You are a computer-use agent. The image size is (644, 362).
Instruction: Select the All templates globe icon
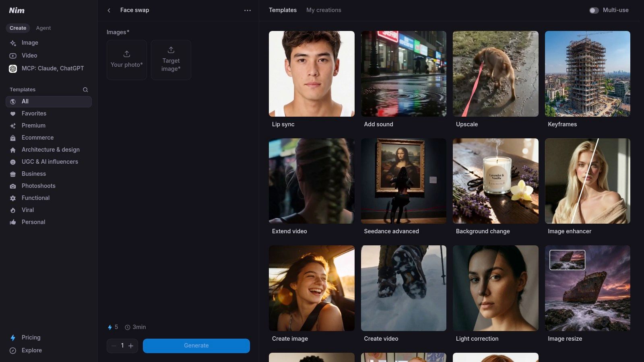[13, 102]
